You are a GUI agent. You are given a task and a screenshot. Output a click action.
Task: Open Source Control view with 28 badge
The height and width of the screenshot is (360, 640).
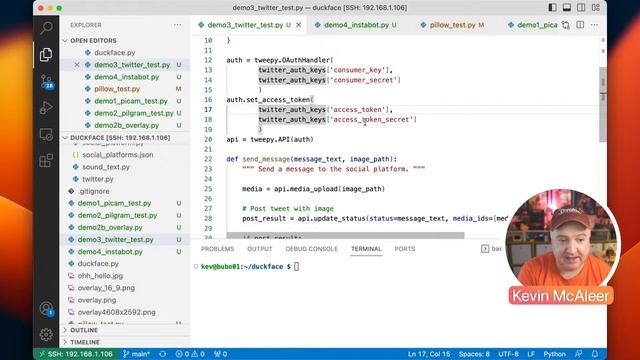click(46, 81)
